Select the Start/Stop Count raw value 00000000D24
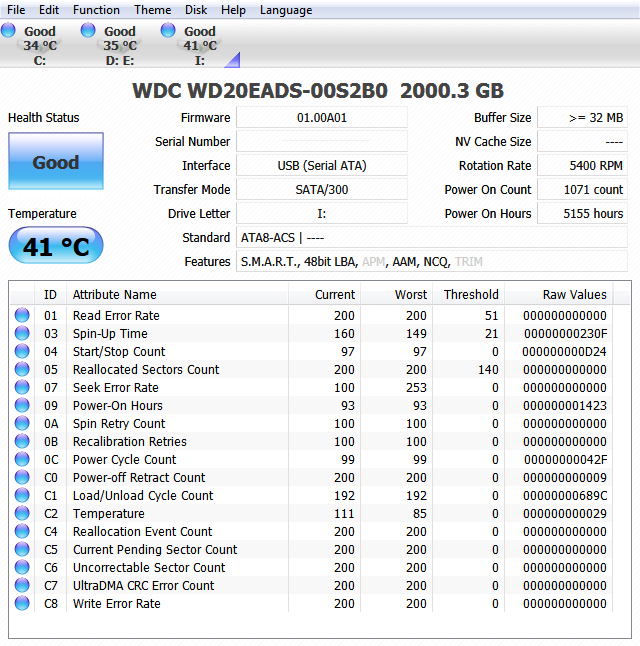 coord(564,352)
